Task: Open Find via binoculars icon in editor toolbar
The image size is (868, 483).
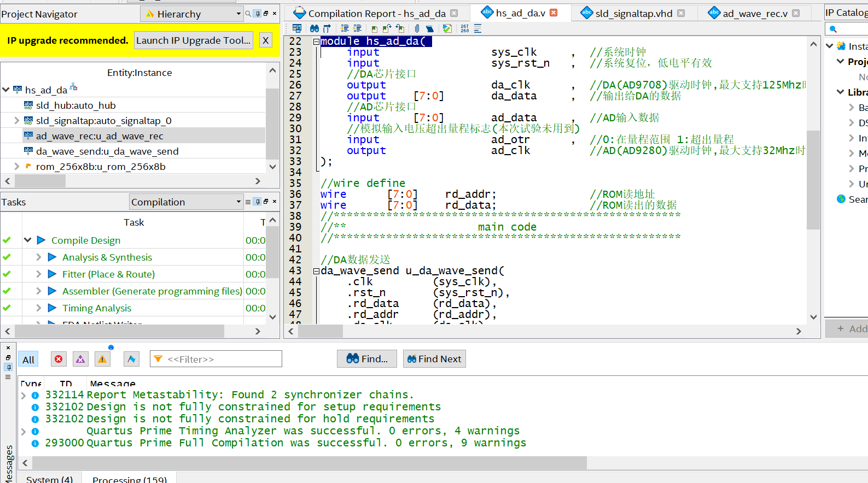Action: click(314, 28)
